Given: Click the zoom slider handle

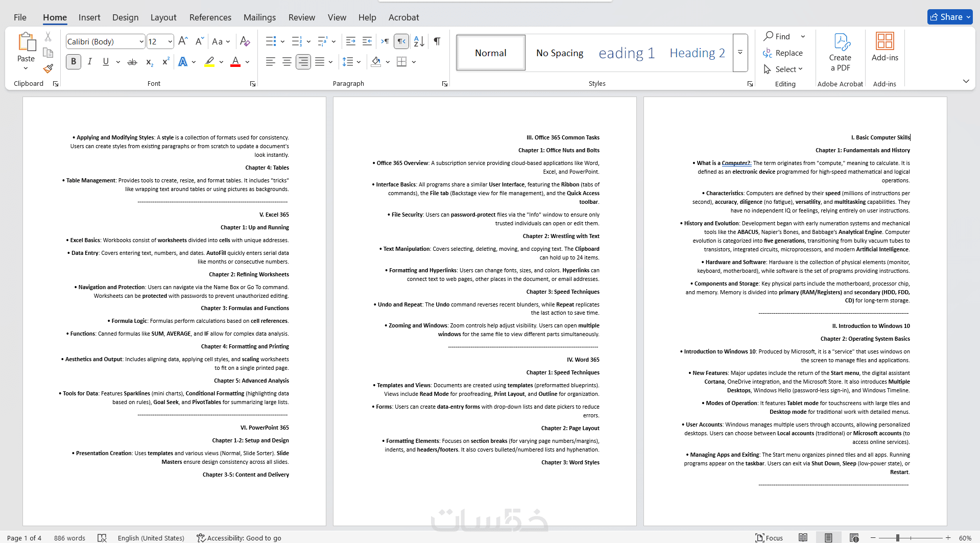Looking at the screenshot, I should pos(897,538).
